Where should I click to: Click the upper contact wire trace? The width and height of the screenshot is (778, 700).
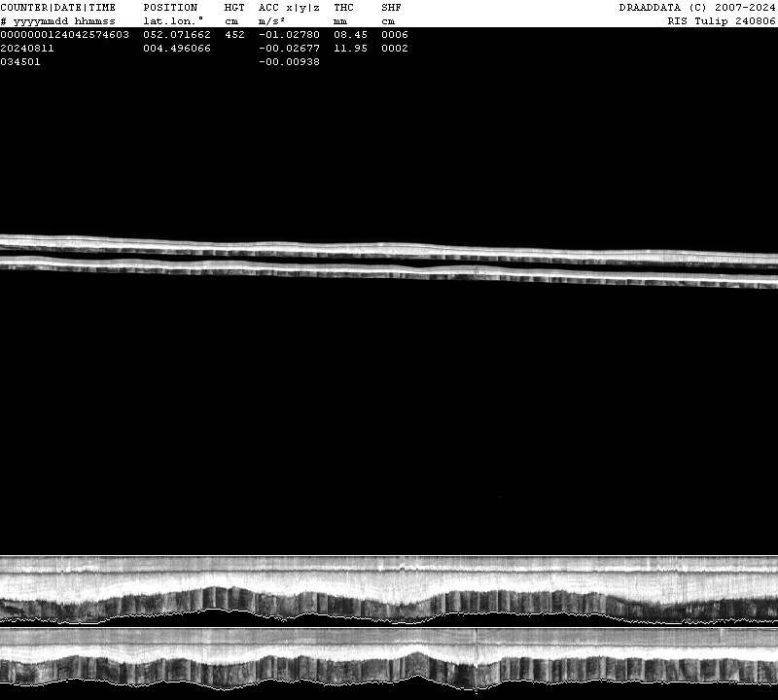389,247
